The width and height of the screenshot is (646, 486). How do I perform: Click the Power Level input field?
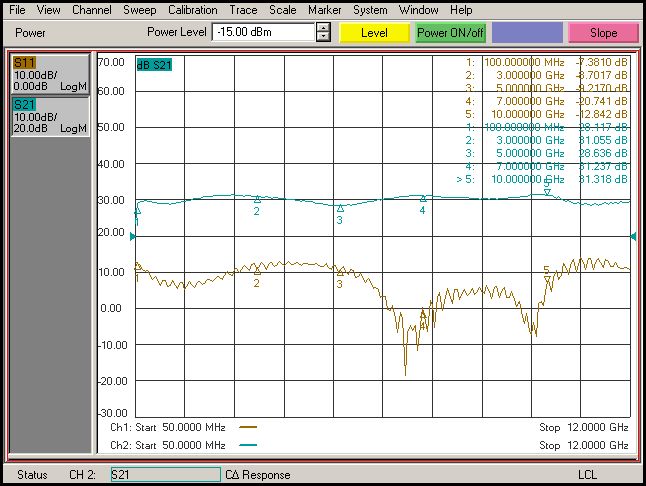(x=263, y=32)
